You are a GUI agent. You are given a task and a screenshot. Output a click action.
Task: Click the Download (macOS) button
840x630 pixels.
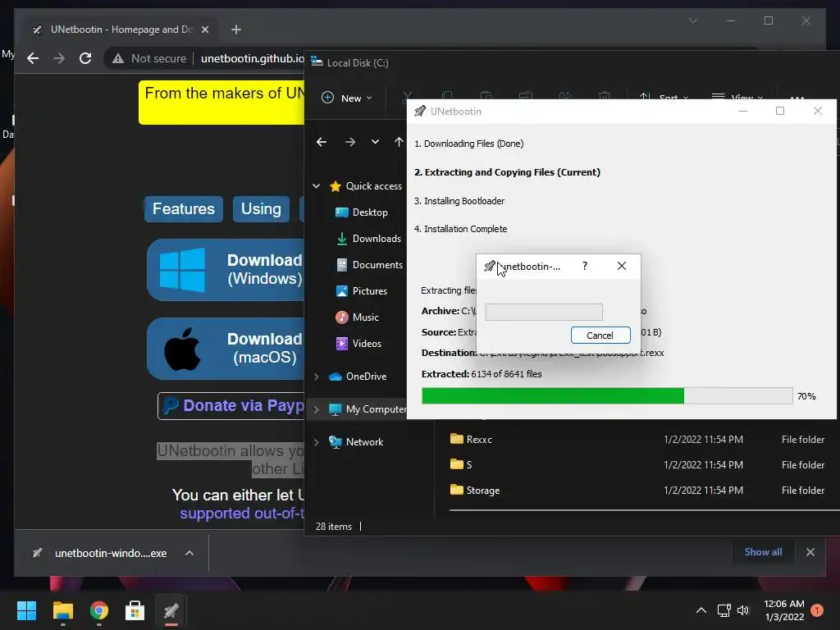click(226, 349)
